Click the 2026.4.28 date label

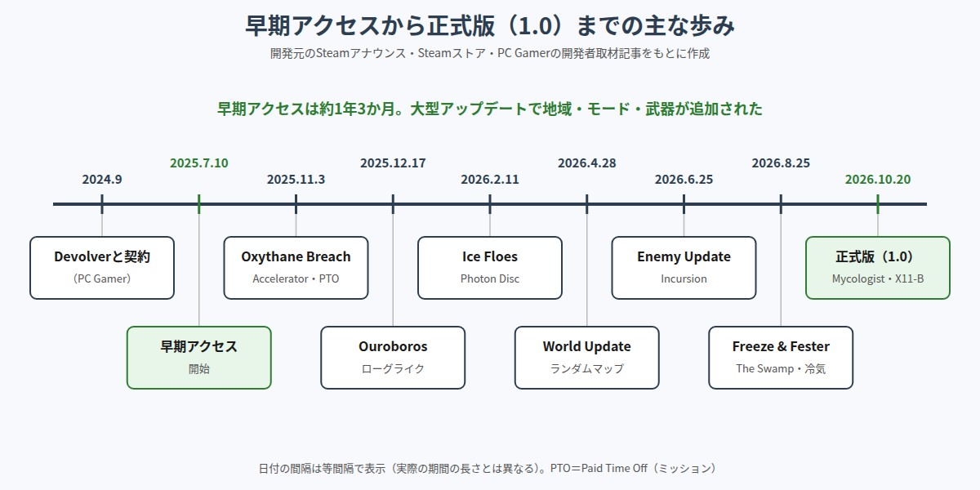[587, 163]
